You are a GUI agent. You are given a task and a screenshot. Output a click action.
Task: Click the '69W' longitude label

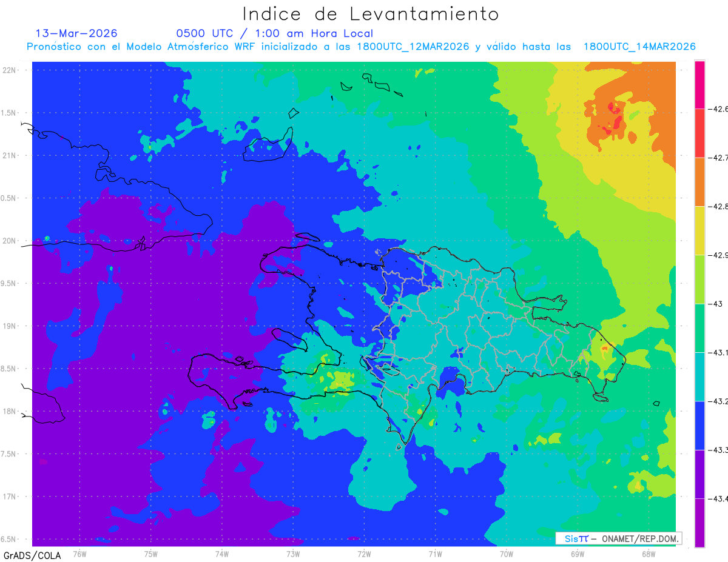(577, 554)
